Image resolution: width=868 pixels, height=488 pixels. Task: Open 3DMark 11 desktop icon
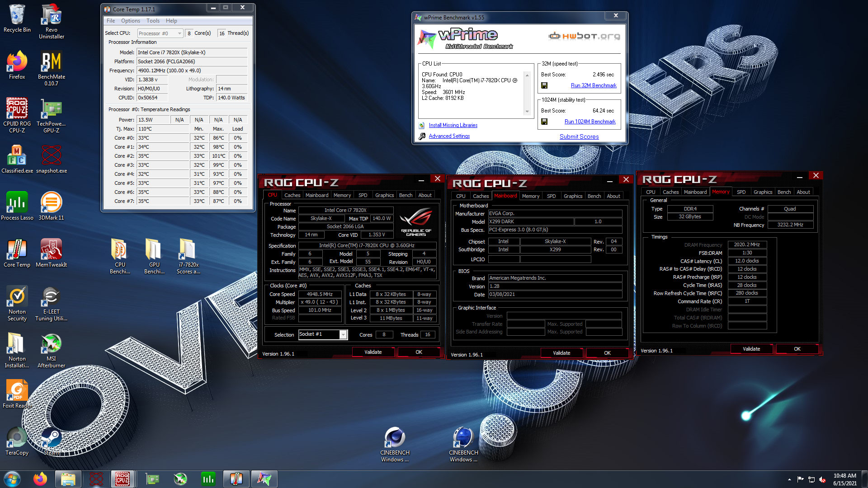tap(52, 206)
